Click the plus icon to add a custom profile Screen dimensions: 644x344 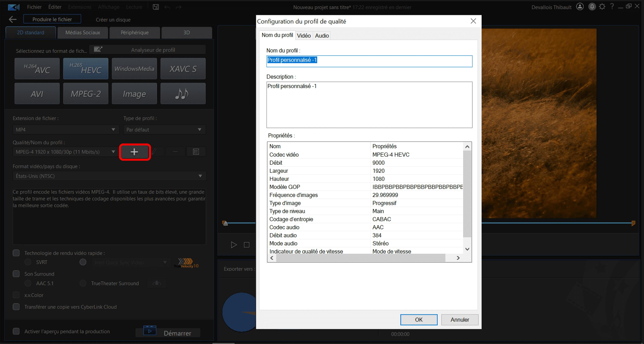click(x=134, y=152)
